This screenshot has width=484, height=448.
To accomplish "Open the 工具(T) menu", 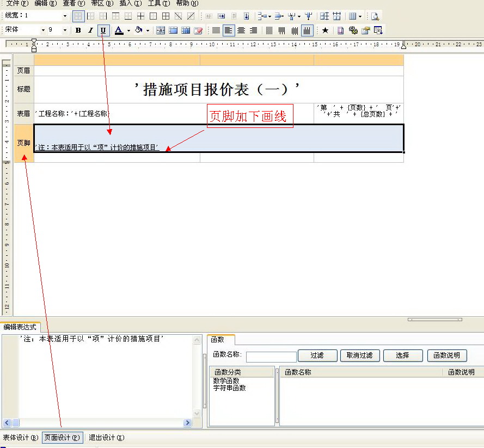I will click(x=159, y=3).
